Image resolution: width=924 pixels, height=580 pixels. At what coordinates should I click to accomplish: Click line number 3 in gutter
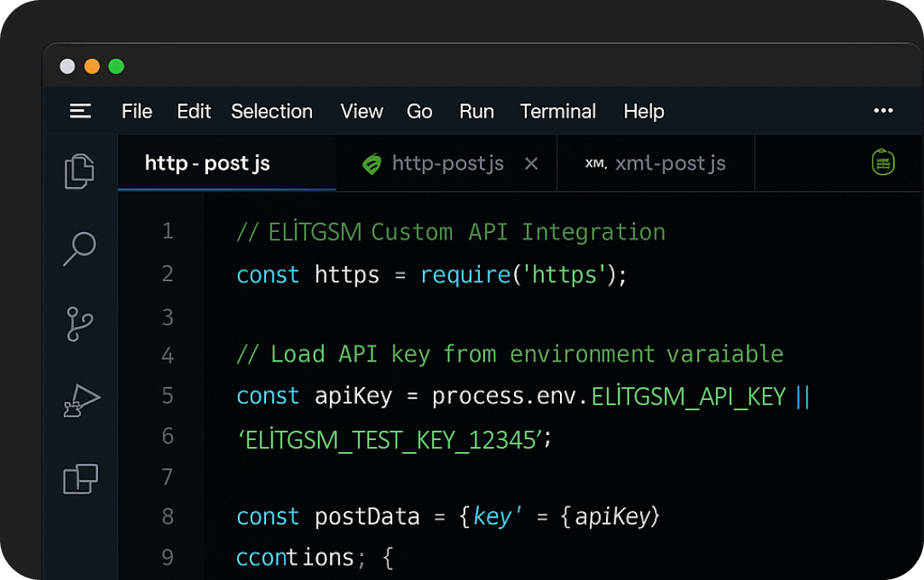(168, 317)
